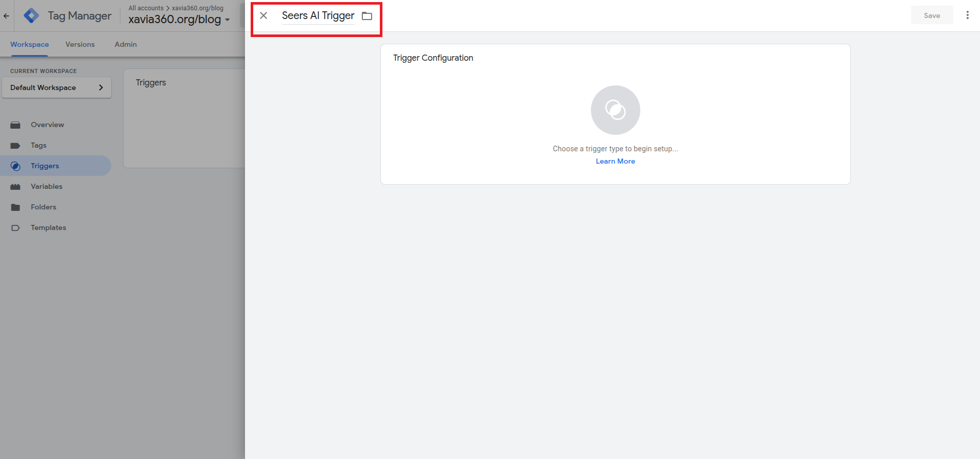Viewport: 980px width, 459px height.
Task: Open Folders in the sidebar
Action: [x=43, y=207]
